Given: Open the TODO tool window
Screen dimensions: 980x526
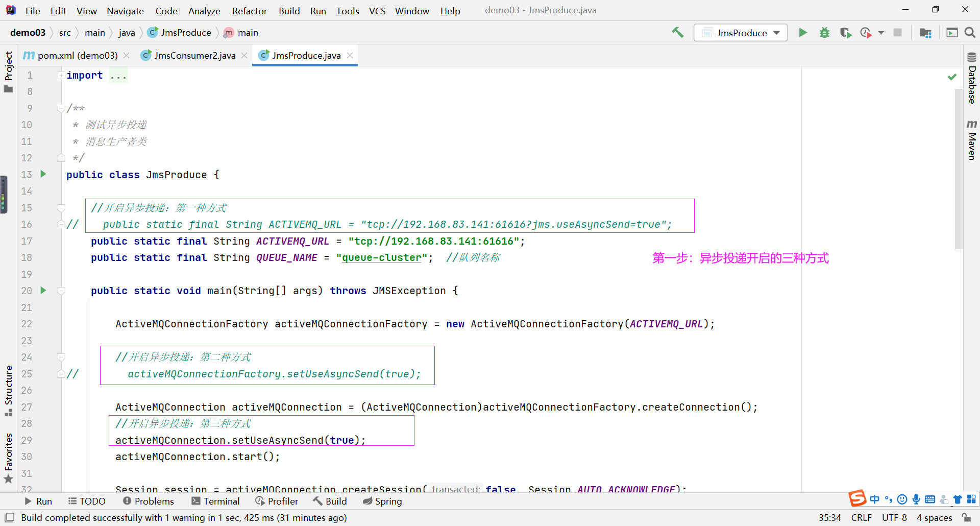Looking at the screenshot, I should (x=87, y=501).
